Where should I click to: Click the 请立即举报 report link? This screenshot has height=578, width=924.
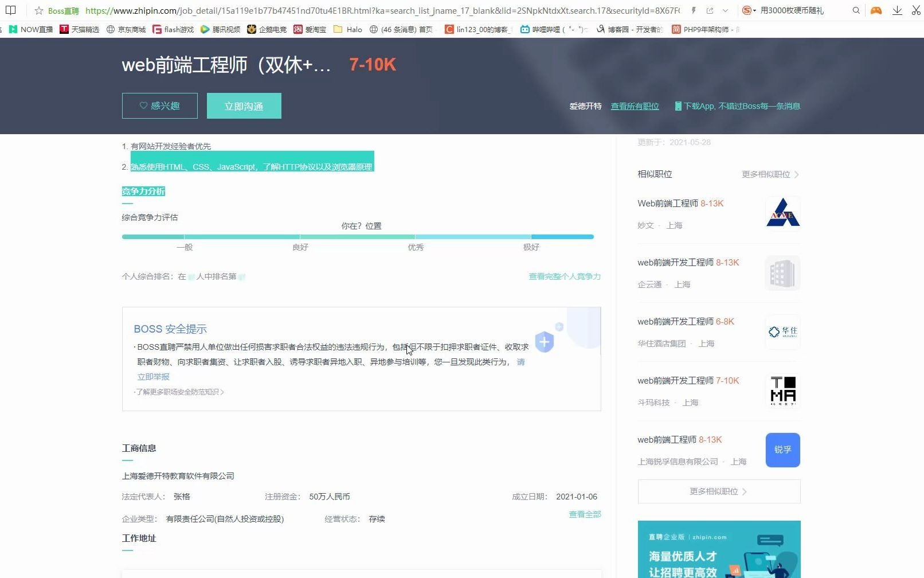154,377
